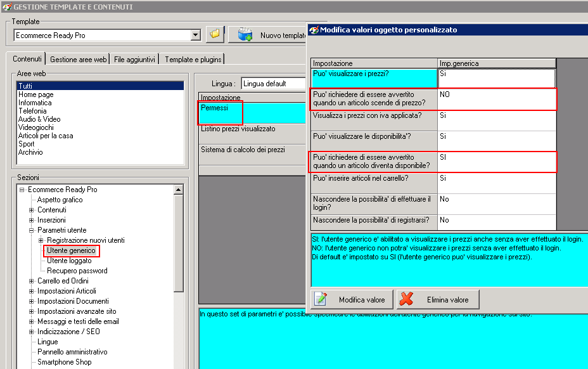
Task: Click the yellow folder icon next to Template
Action: [215, 34]
